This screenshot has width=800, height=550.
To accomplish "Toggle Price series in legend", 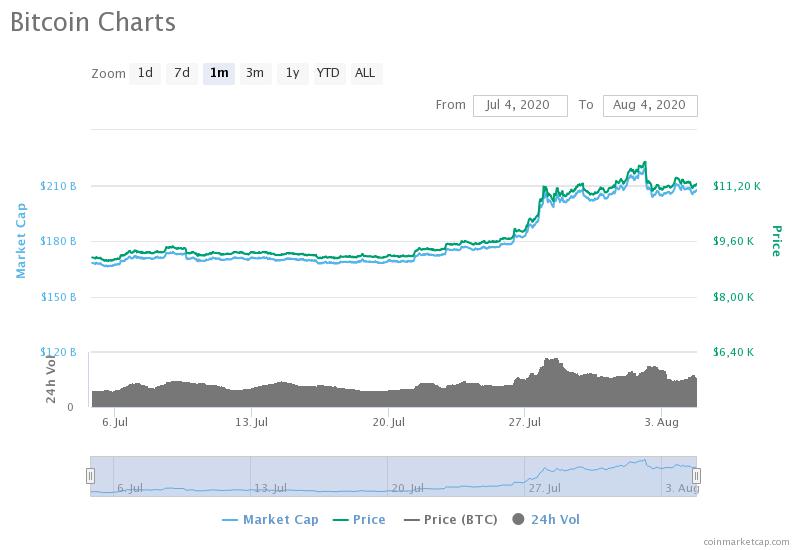I will [x=359, y=520].
